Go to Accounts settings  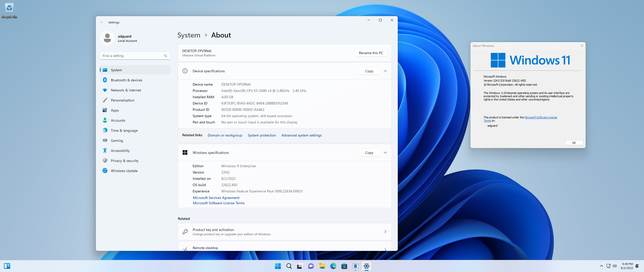coord(135,120)
